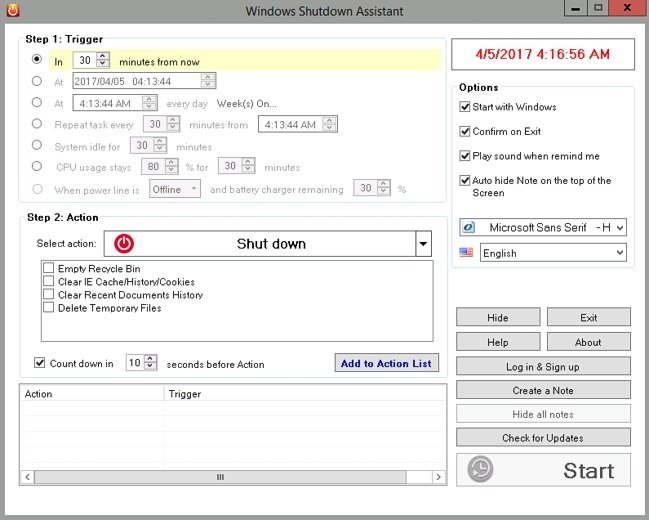Viewport: 649px width, 520px height.
Task: Click Check for Updates
Action: click(x=543, y=438)
